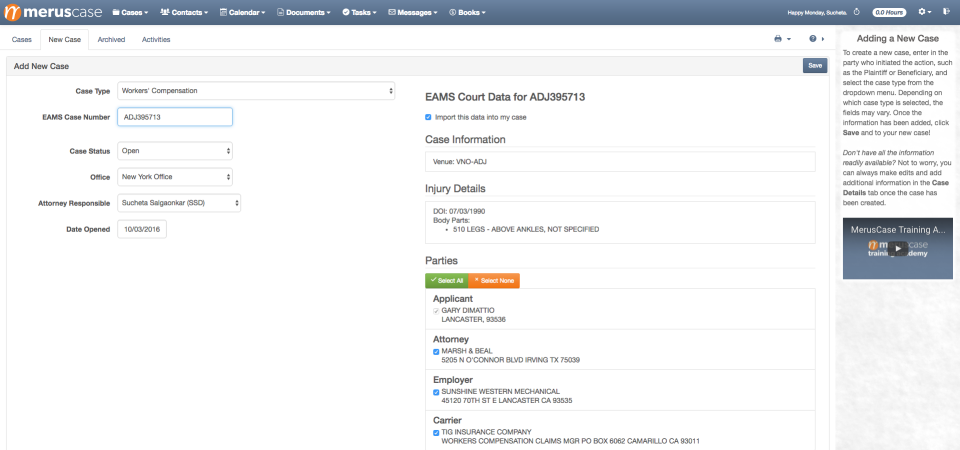Image resolution: width=960 pixels, height=450 pixels.
Task: Open the Calendar menu
Action: [242, 12]
